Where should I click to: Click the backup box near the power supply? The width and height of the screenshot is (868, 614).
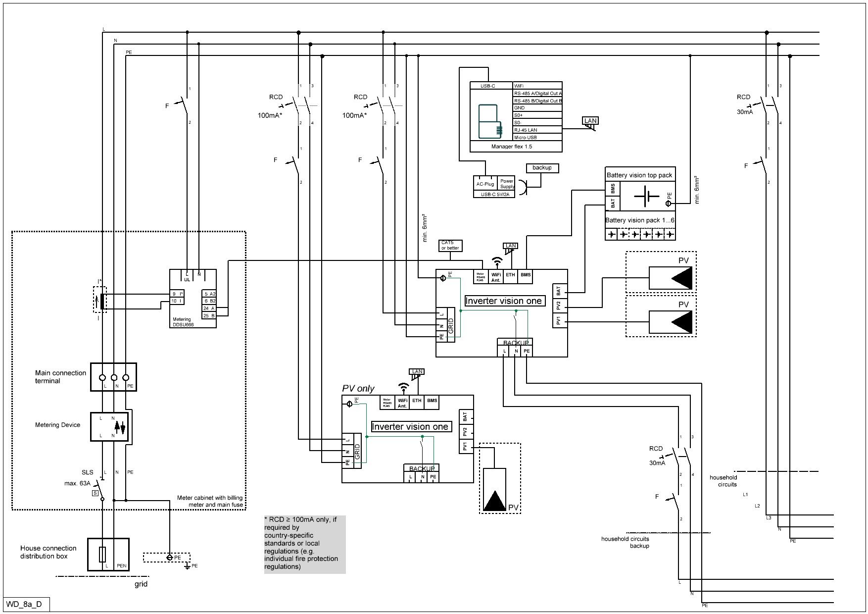tap(542, 168)
